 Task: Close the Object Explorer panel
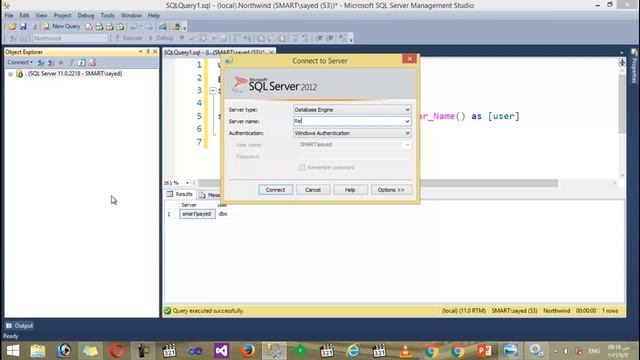pos(155,52)
